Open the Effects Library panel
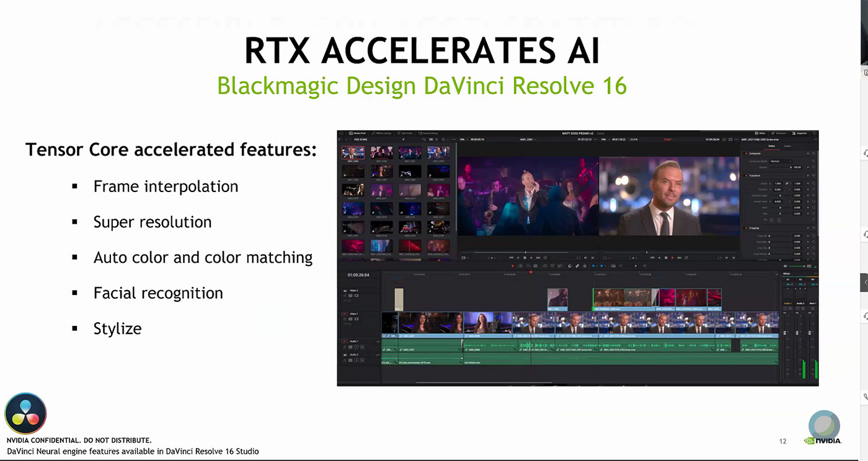Image resolution: width=868 pixels, height=461 pixels. (381, 133)
